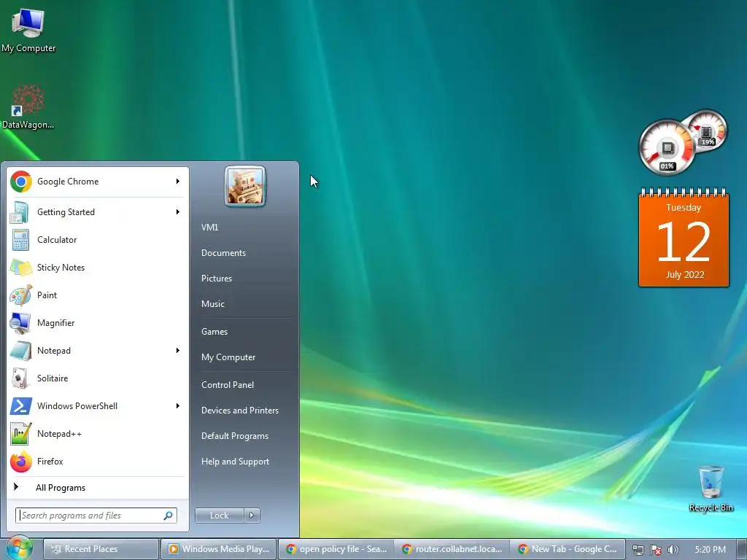The image size is (747, 560).
Task: Open Help and Support
Action: (235, 462)
